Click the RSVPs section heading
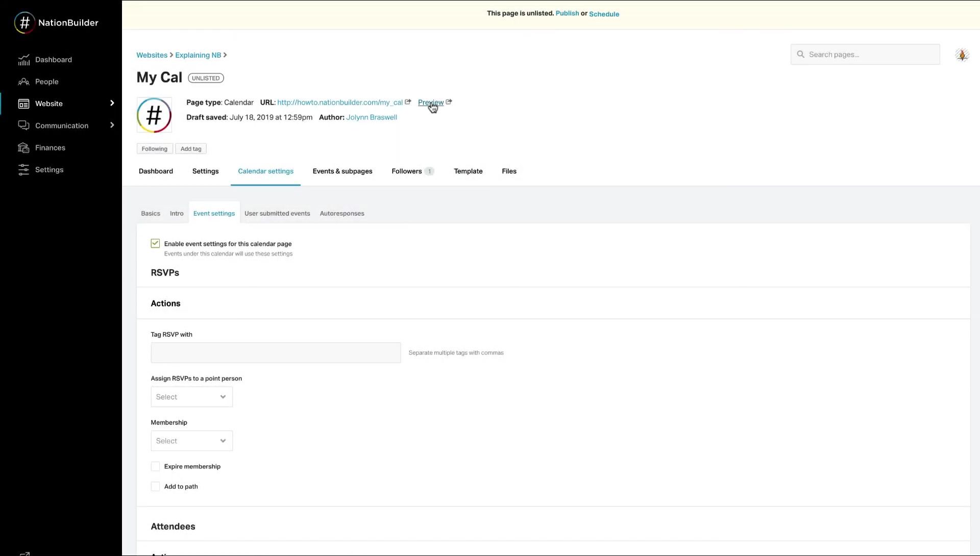980x556 pixels. coord(165,273)
